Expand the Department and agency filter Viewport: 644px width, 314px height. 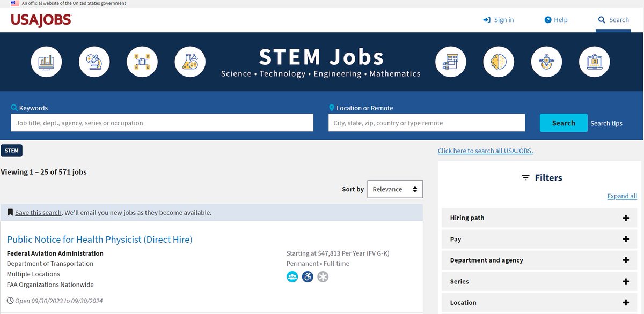539,260
